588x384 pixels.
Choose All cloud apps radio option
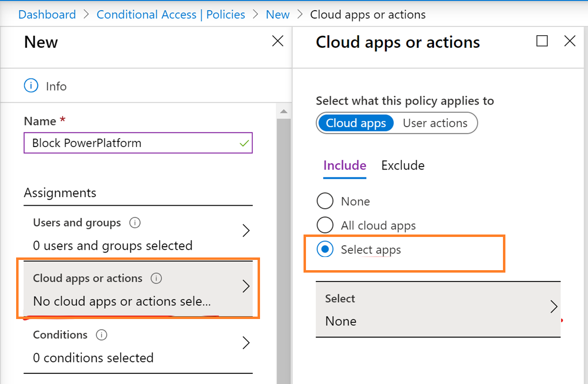pos(325,225)
